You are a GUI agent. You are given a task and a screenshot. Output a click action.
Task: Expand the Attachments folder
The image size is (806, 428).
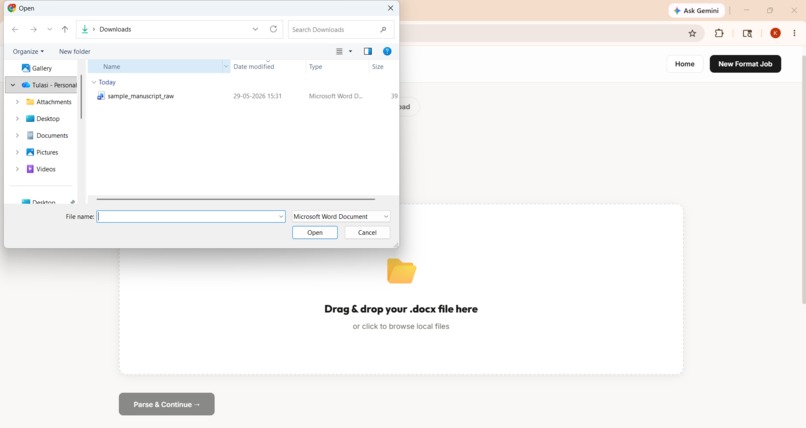point(17,102)
